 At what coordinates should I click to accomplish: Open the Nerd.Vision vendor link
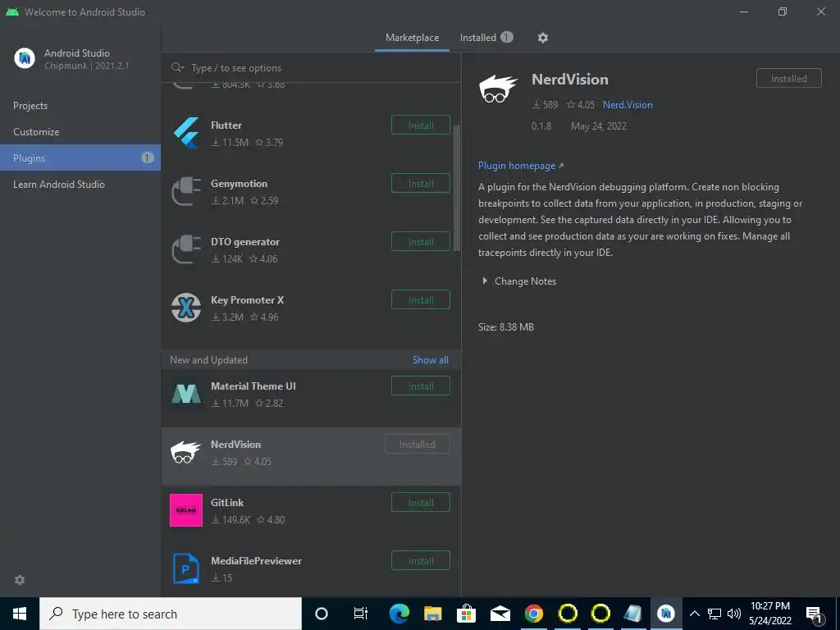[628, 105]
